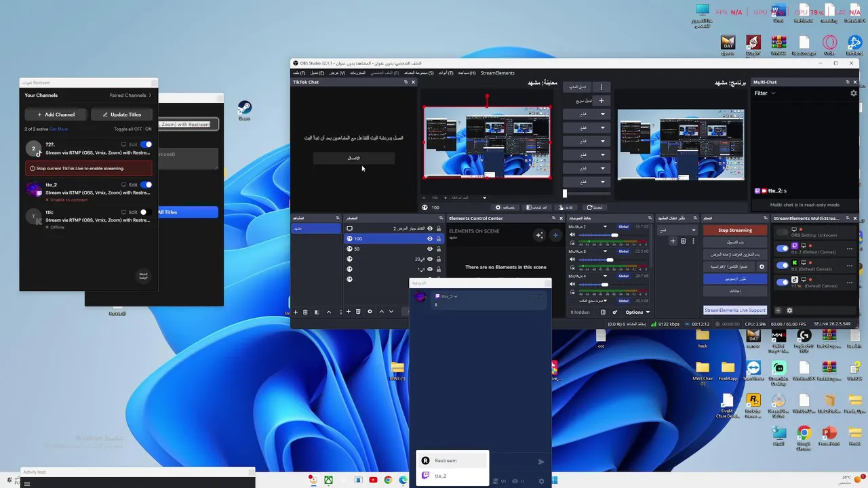
Task: Add a scene transition with plus icon
Action: point(673,241)
